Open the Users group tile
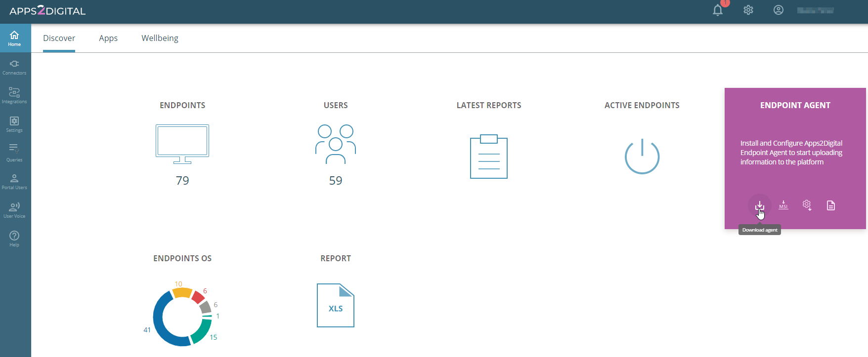 (336, 144)
